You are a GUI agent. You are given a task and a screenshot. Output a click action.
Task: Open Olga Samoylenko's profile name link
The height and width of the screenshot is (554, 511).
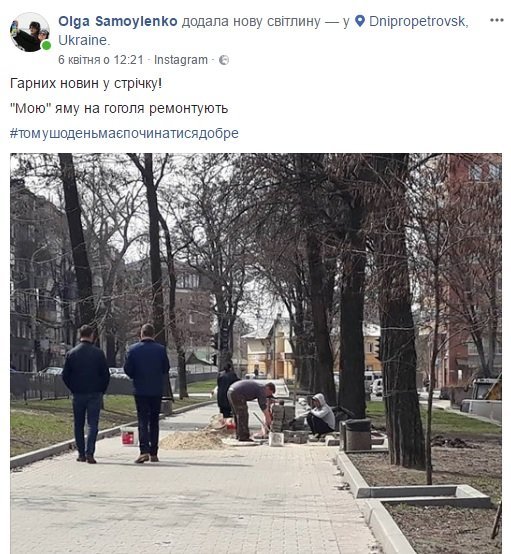click(x=118, y=22)
